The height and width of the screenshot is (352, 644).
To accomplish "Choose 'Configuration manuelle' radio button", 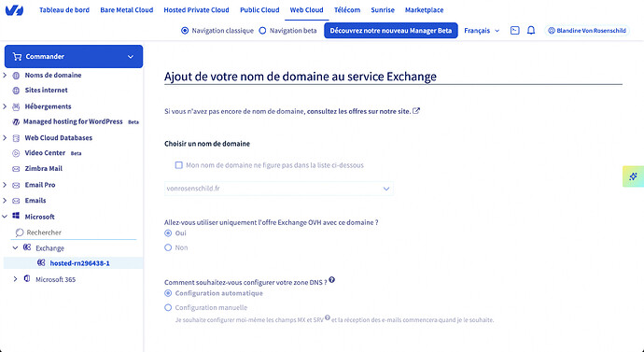I will coord(168,307).
